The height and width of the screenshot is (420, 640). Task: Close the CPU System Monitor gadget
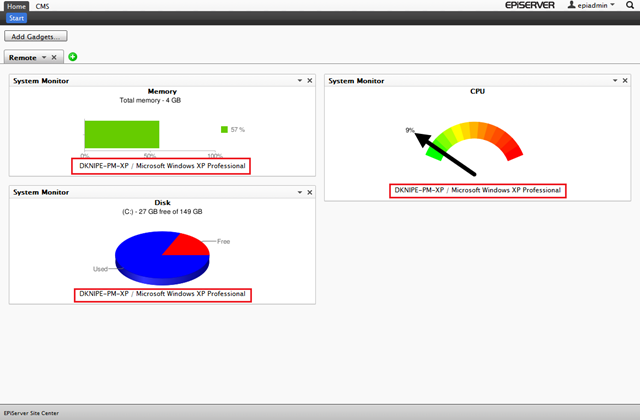pos(625,81)
